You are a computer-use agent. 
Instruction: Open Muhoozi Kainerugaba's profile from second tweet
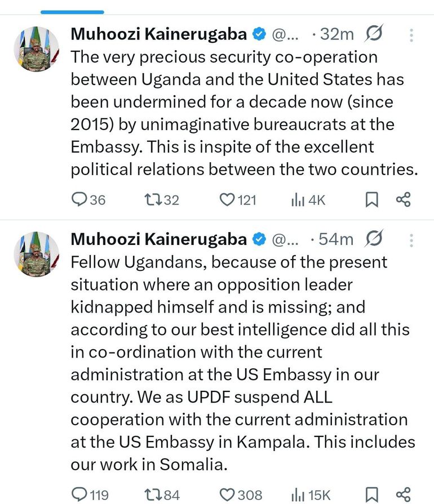pos(158,239)
